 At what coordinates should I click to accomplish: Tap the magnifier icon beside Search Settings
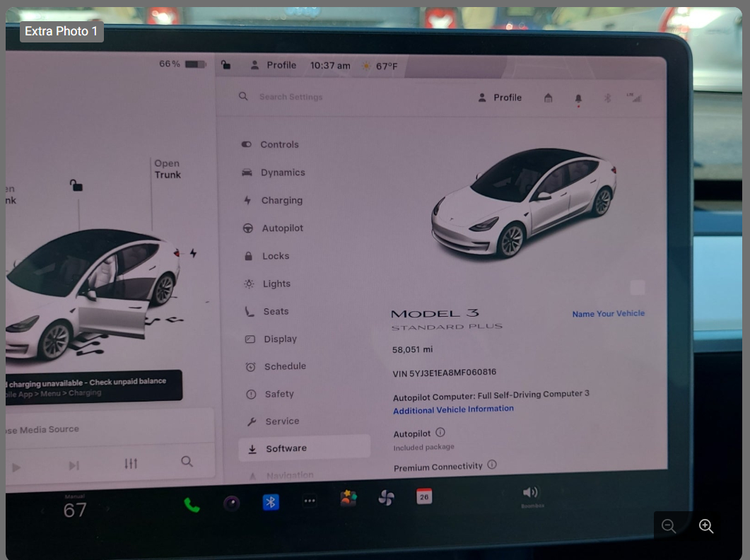tap(243, 96)
